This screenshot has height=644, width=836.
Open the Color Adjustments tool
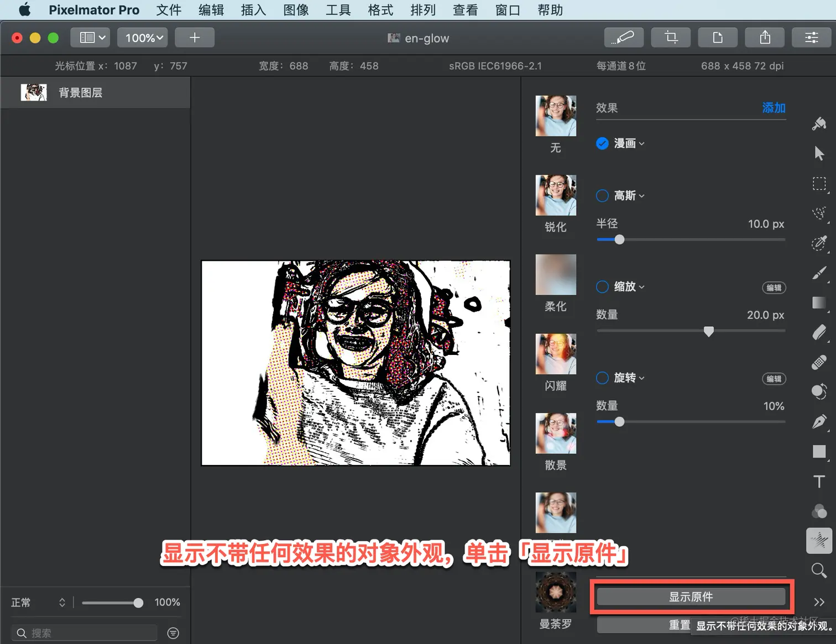point(819,511)
